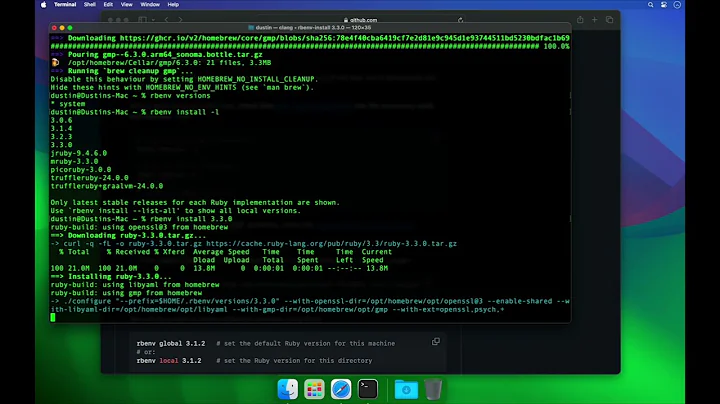Open Control Center in menu bar

pos(664,5)
